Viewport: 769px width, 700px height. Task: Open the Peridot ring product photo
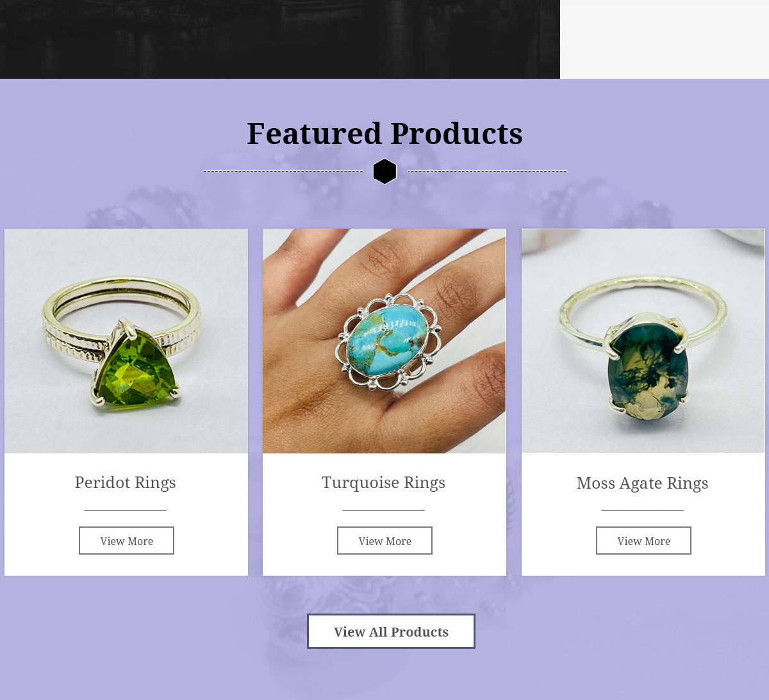126,341
